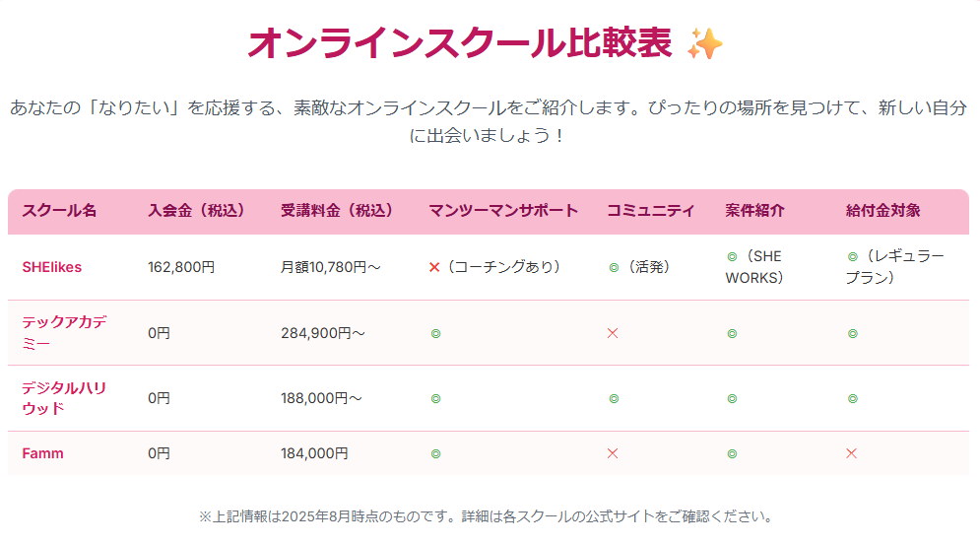Click the green circle in デジタルハリウッド 給付金対象 cell
The height and width of the screenshot is (546, 980).
(x=853, y=398)
